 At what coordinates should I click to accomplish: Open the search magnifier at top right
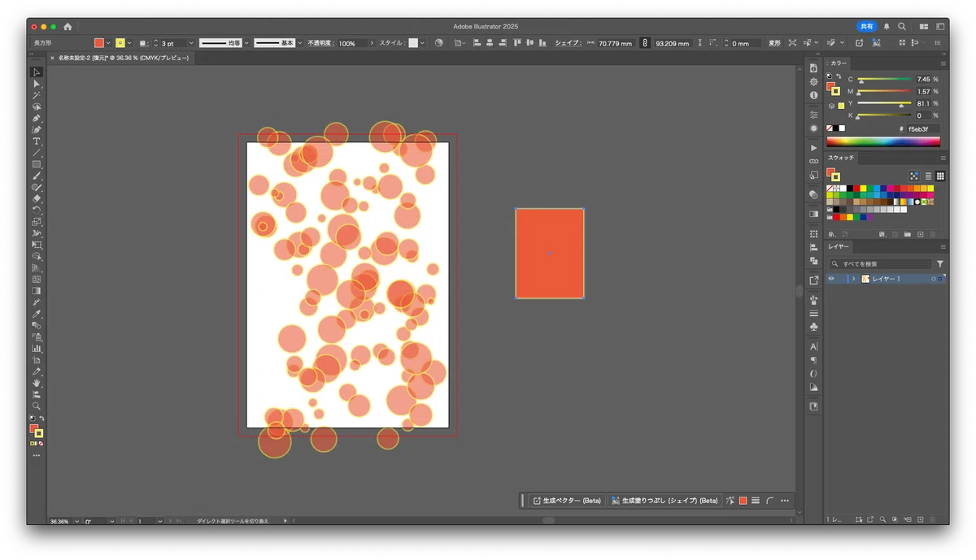click(x=902, y=27)
